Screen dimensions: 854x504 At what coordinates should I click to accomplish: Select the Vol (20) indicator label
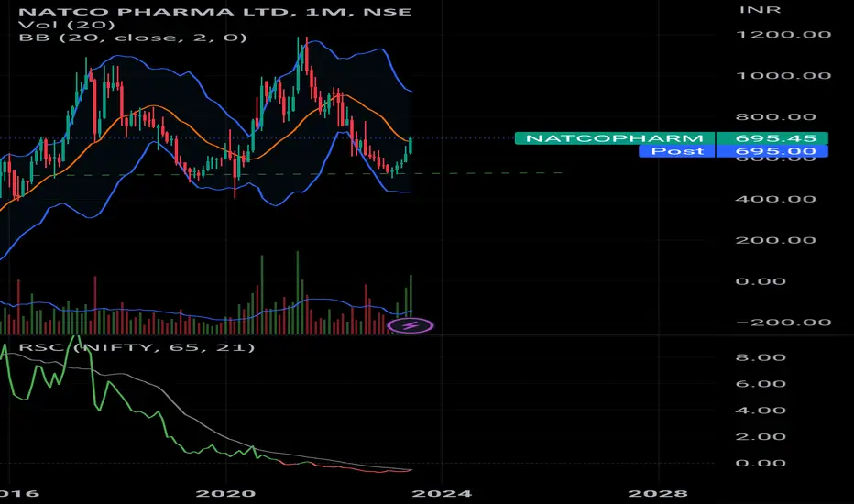click(x=67, y=25)
